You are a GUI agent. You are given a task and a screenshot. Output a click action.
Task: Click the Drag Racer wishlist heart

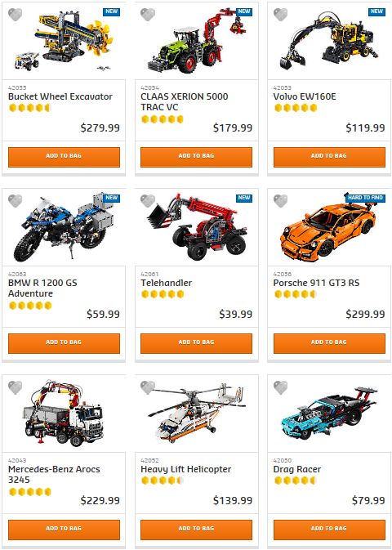point(280,387)
